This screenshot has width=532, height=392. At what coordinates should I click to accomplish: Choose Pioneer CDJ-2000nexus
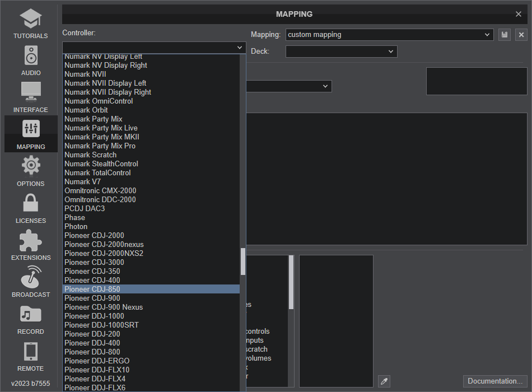151,244
